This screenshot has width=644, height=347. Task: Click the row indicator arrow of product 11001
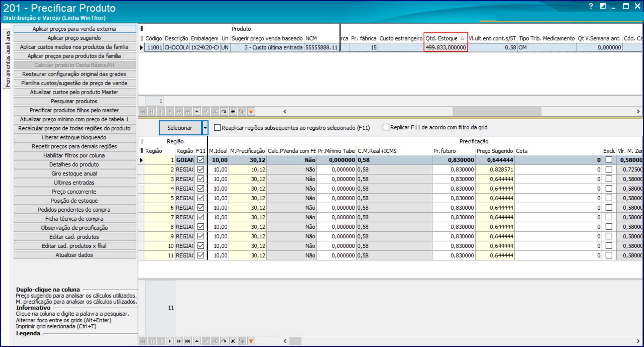coord(141,48)
